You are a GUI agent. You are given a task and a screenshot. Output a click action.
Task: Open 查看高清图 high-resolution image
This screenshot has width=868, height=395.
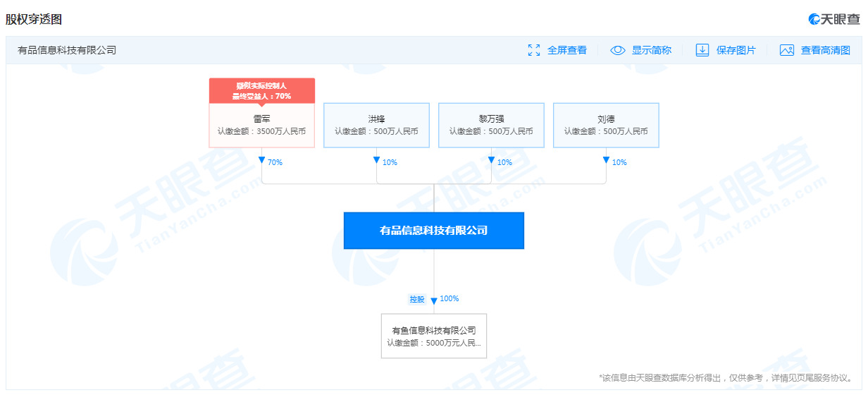[826, 50]
